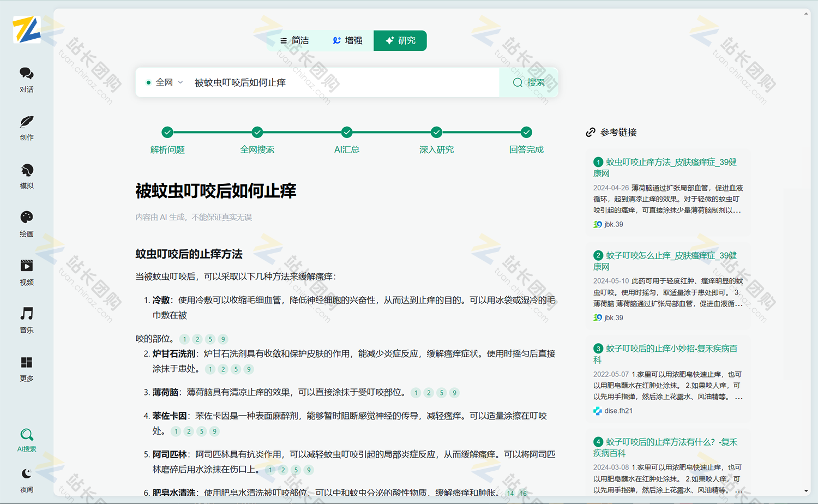Screen dimensions: 818x504
Task: Open reference 蚊子叮咬怎么止痒_皮肤瘙痒症
Action: 665,261
